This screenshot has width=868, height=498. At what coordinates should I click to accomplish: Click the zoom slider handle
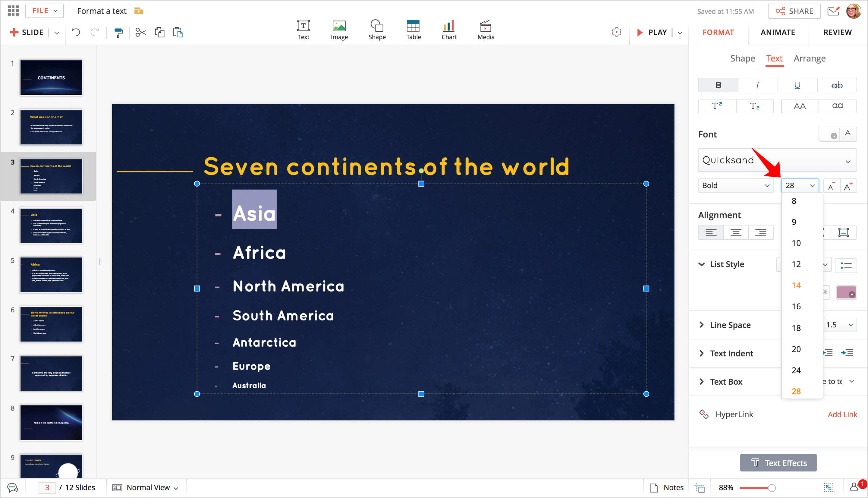(x=772, y=488)
